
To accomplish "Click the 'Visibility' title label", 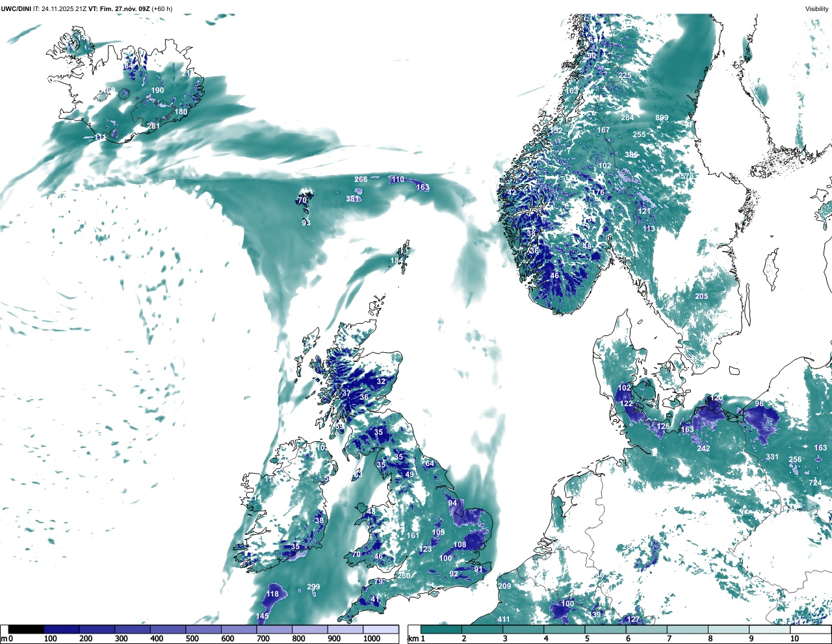I will click(x=817, y=8).
